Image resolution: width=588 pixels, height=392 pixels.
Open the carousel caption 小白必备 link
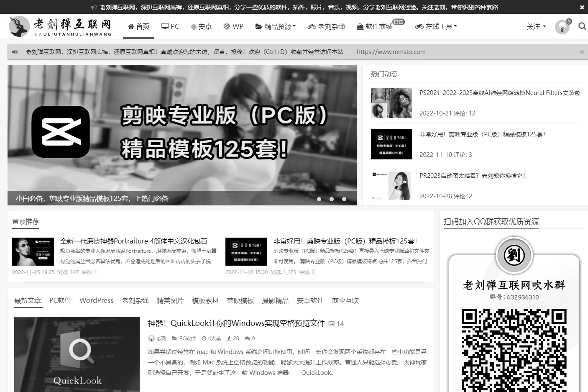click(92, 198)
